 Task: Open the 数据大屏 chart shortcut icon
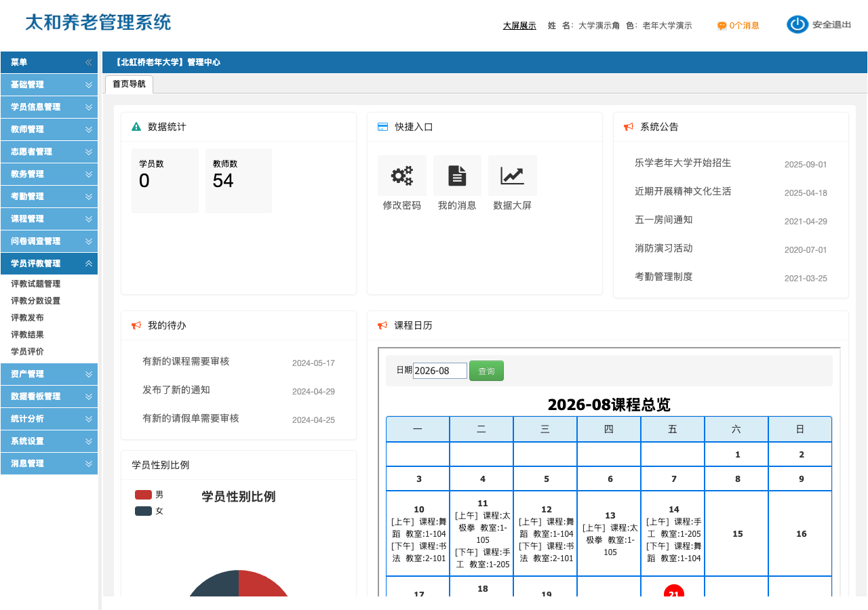pos(513,176)
